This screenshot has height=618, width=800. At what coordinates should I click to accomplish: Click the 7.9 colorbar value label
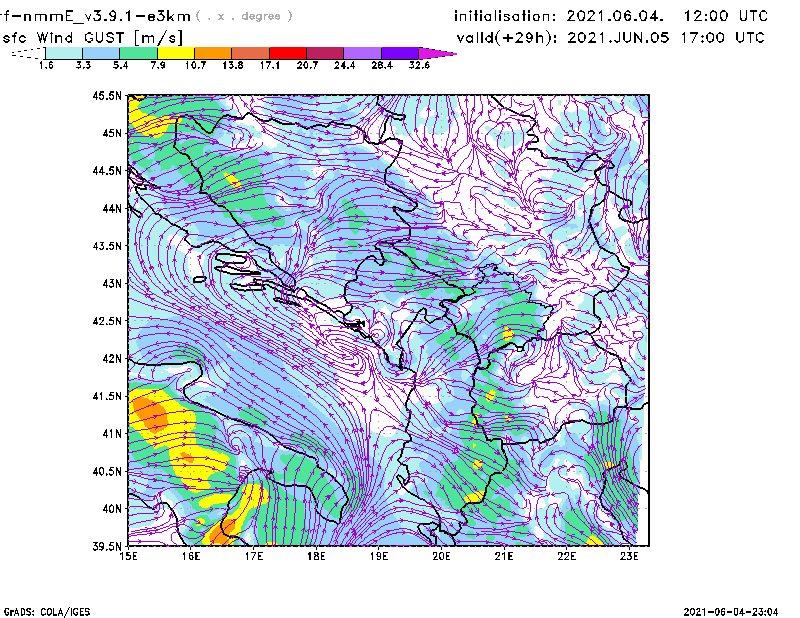coord(158,65)
